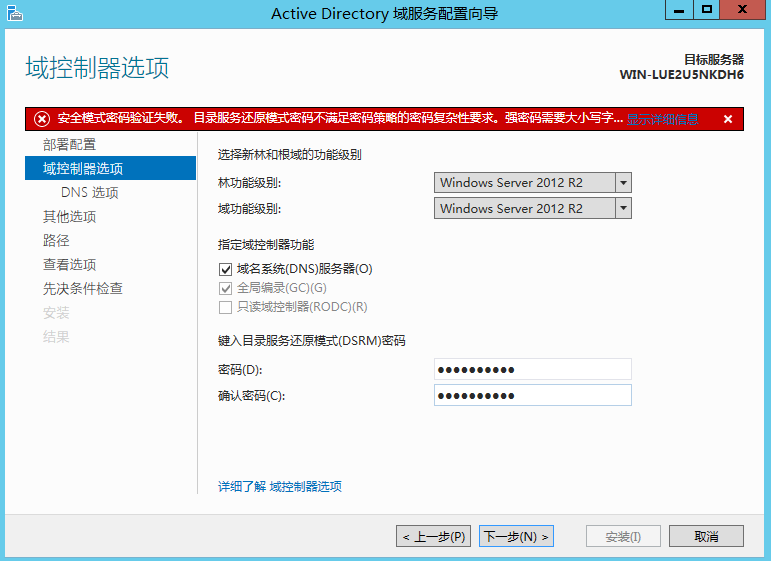The image size is (771, 561).
Task: Click the 选择新林和根域的功能级别 heading text
Action: coord(290,155)
